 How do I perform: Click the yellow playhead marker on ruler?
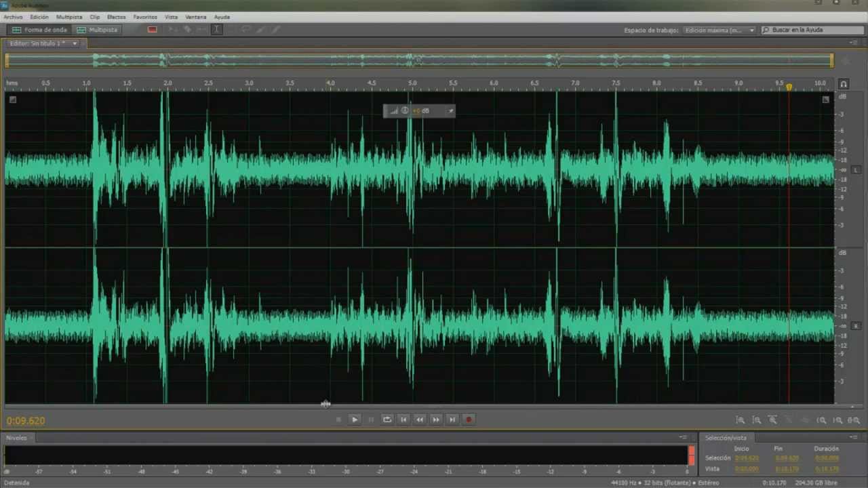pyautogui.click(x=789, y=87)
